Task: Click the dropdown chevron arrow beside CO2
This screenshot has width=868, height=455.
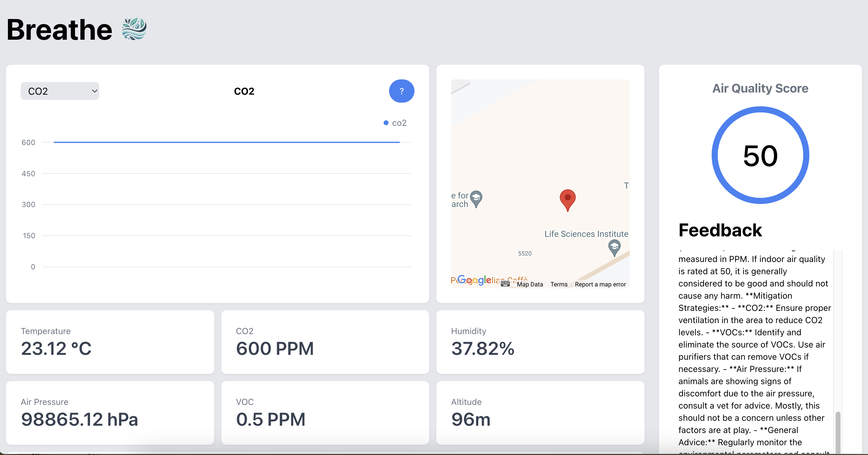Action: 94,91
